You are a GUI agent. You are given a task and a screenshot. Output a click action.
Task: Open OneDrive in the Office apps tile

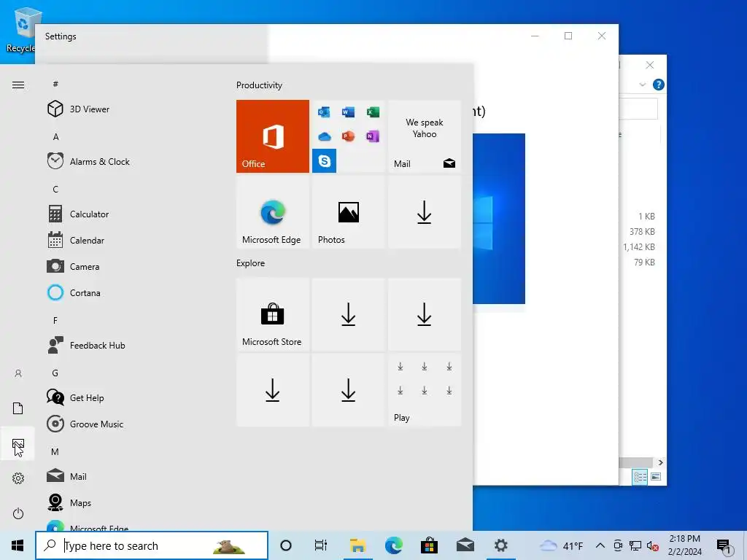click(x=325, y=136)
